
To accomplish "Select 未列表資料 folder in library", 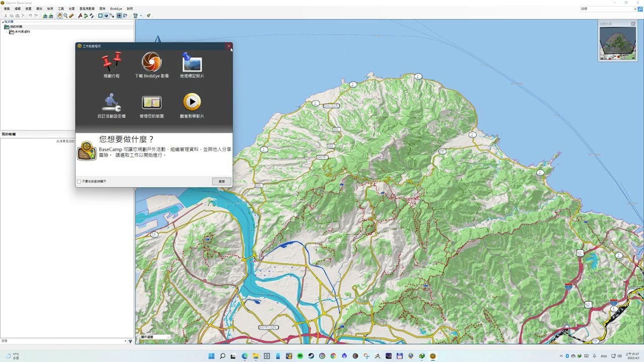I will [x=20, y=32].
